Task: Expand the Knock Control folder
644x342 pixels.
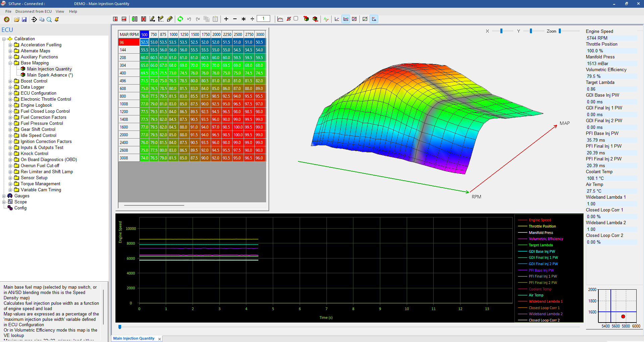Action: 10,154
